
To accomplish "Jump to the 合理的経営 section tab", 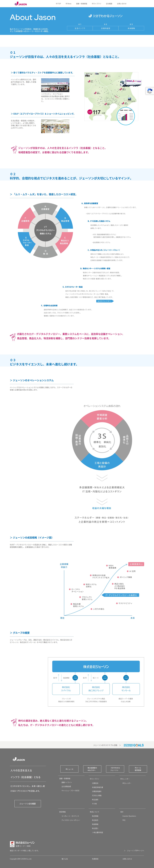I will click(x=106, y=28).
